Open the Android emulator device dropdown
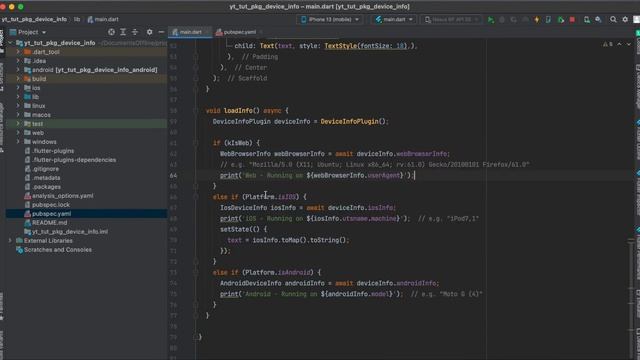The height and width of the screenshot is (360, 640). (452, 19)
